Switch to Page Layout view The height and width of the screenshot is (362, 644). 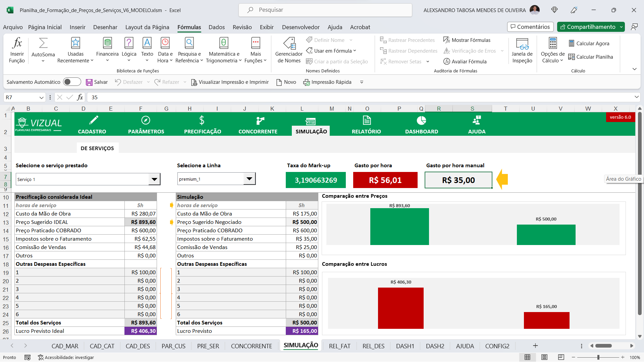point(544,357)
